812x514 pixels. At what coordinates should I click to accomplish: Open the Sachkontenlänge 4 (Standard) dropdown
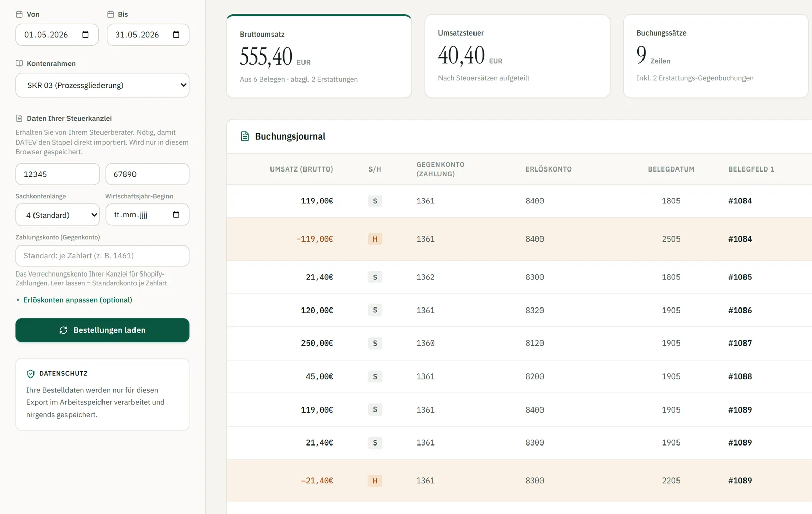tap(58, 215)
